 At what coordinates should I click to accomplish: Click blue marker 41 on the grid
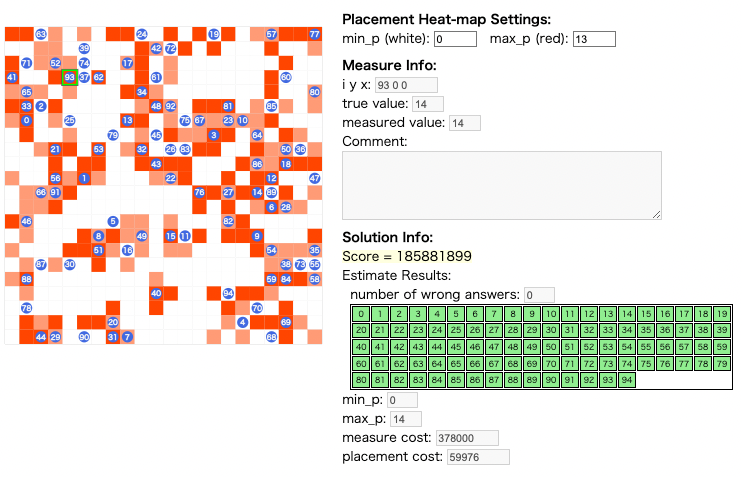(x=12, y=77)
